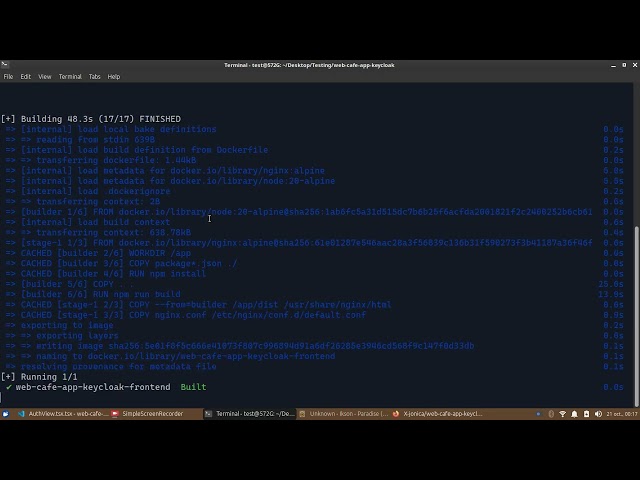640x480 pixels.
Task: Click the battery/power tray icon
Action: pos(587,414)
